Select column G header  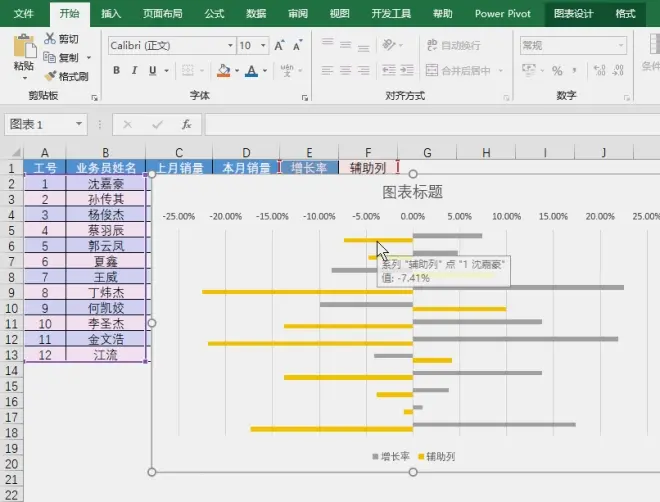tap(427, 152)
